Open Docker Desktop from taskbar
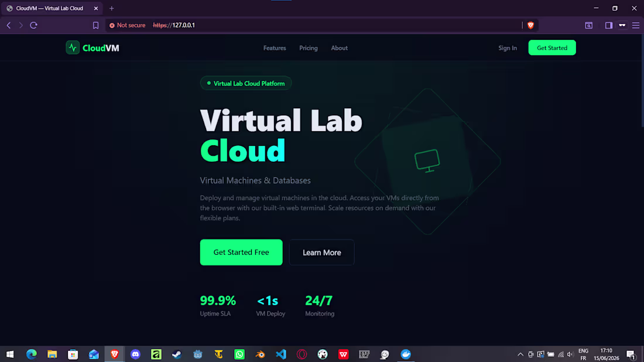Screen dimensions: 644x362 pyautogui.click(x=406, y=354)
